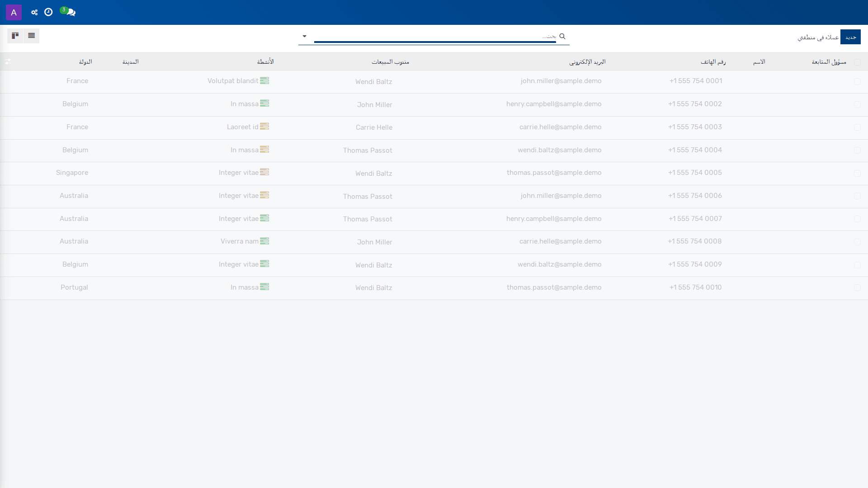Sort by البريد الإلكتروني column header
868x488 pixels.
pyautogui.click(x=587, y=62)
